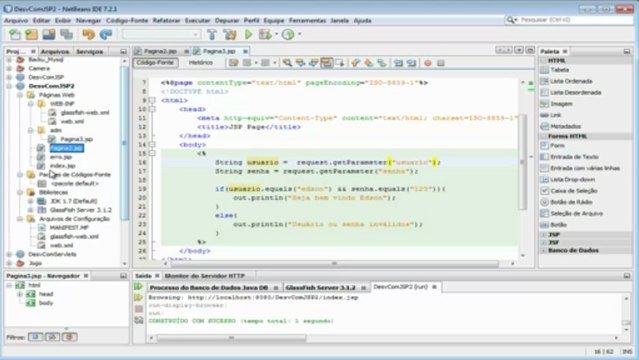Collapse the DesvComJSP2 project node
639x360 pixels.
point(9,86)
